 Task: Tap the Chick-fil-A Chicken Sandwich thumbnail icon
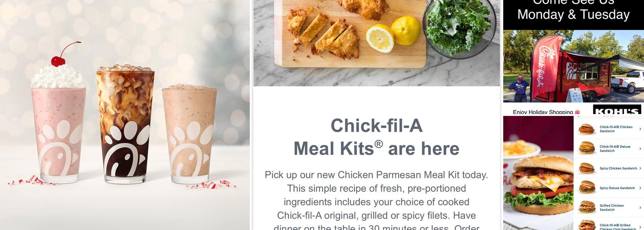586,129
